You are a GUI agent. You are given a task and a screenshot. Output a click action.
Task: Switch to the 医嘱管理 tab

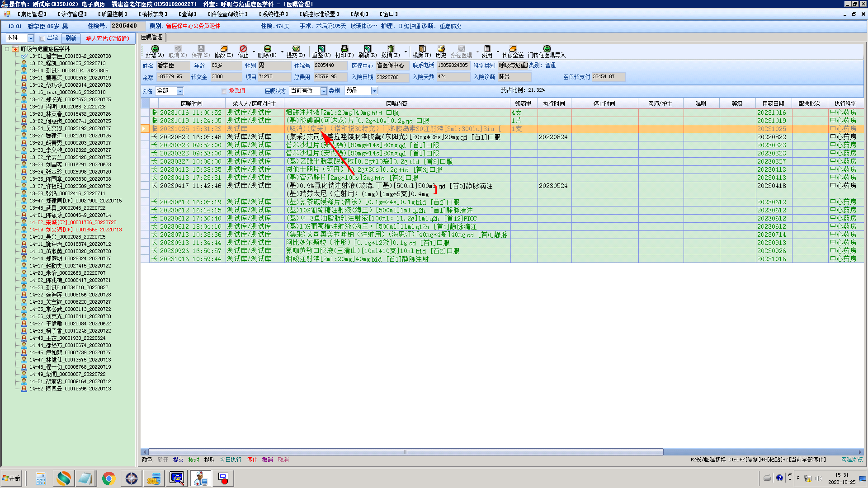pyautogui.click(x=152, y=38)
